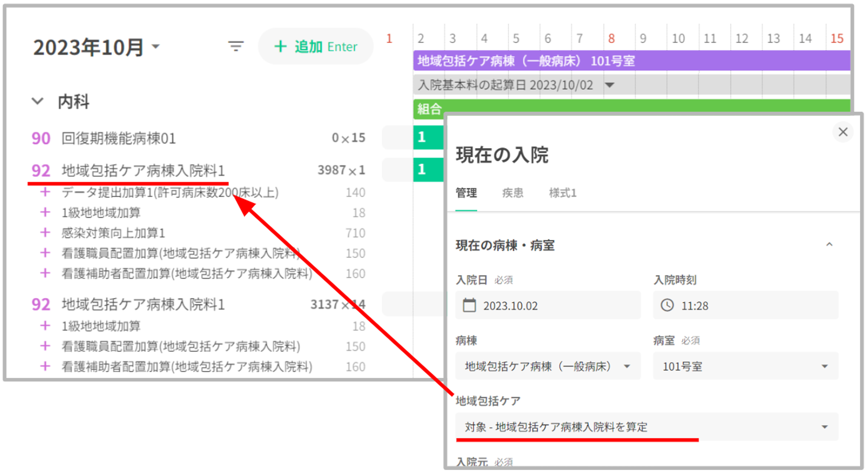Click plus icon next to 感染対策向上加算1
This screenshot has width=868, height=475.
coord(45,233)
